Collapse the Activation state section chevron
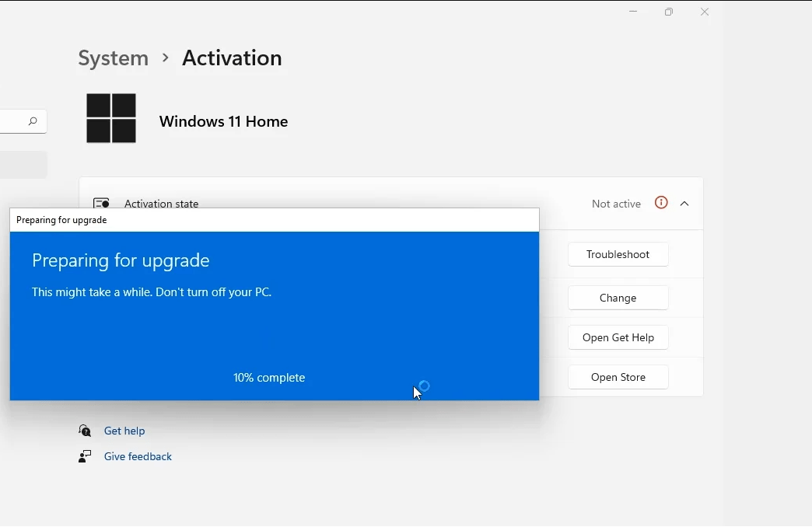The image size is (812, 527). point(684,204)
